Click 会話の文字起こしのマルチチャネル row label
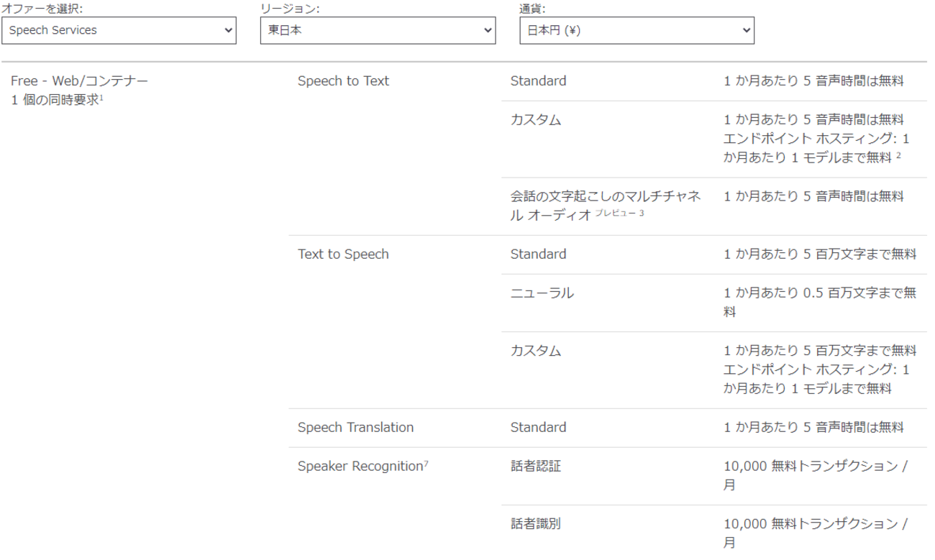This screenshot has height=560, width=935. (x=606, y=197)
